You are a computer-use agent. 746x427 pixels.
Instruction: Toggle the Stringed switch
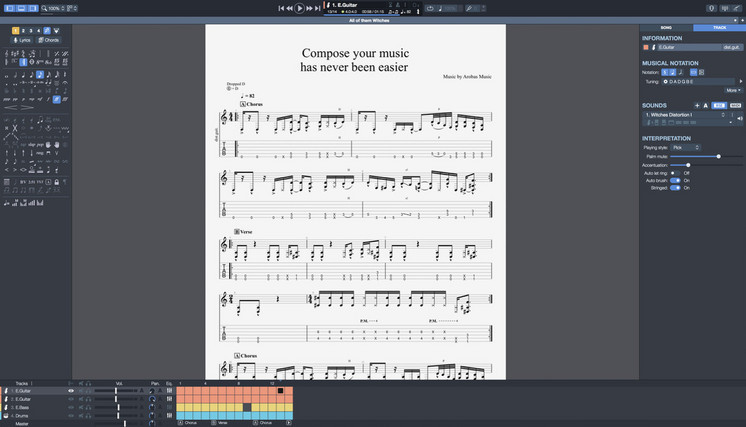(675, 188)
